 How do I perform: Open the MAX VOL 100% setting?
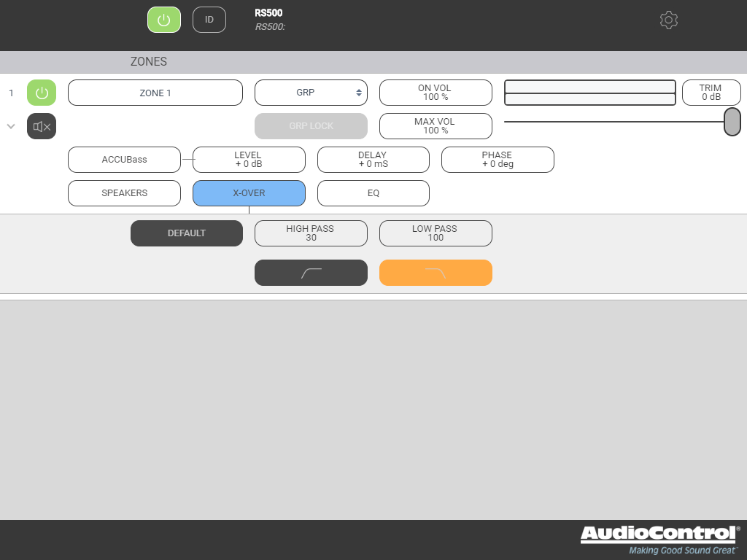[x=436, y=126]
